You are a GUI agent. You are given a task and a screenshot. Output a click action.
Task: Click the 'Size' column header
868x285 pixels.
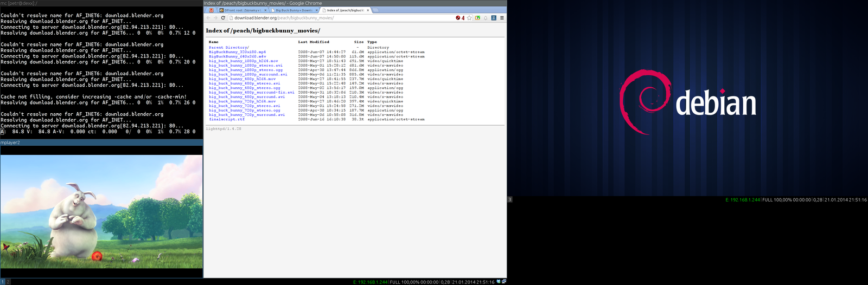click(x=359, y=42)
